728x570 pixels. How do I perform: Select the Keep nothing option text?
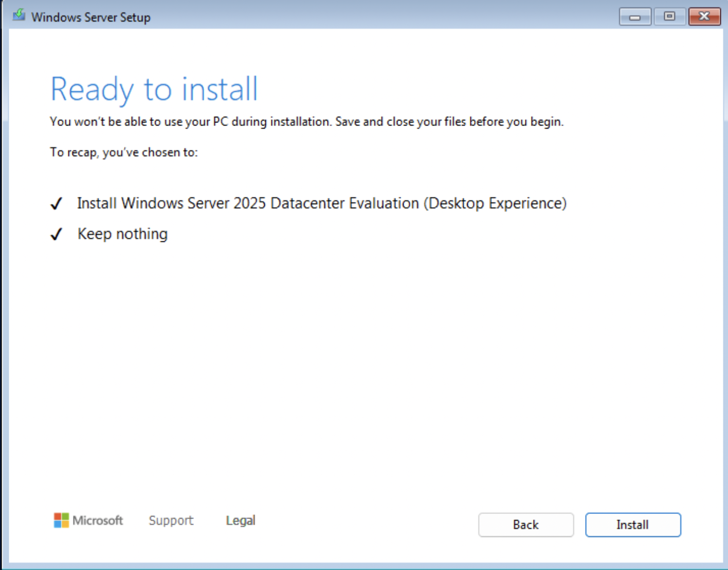pos(122,234)
